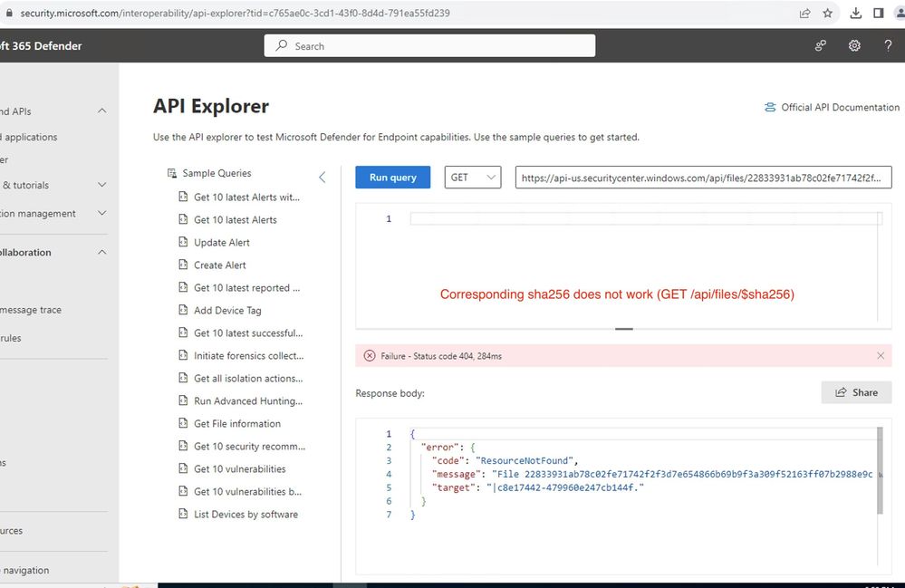Screen dimensions: 905x588
Task: Open the GET method dropdown
Action: pyautogui.click(x=472, y=178)
